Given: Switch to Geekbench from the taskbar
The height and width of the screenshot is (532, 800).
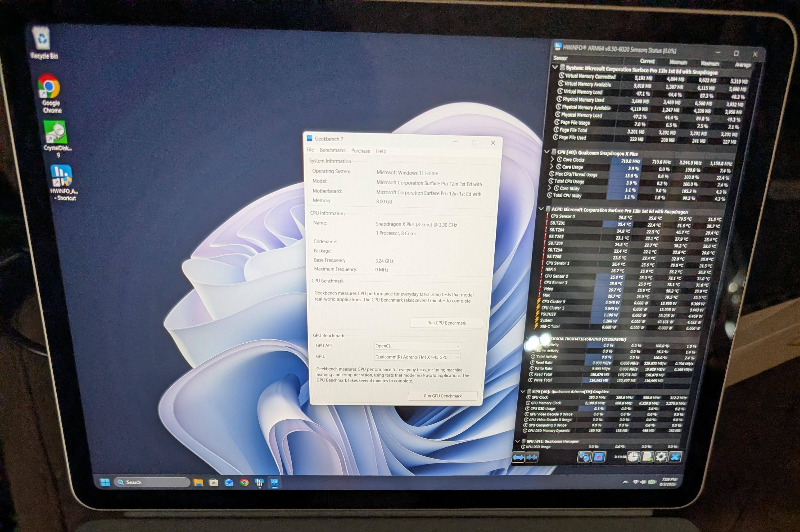Looking at the screenshot, I should click(x=275, y=483).
